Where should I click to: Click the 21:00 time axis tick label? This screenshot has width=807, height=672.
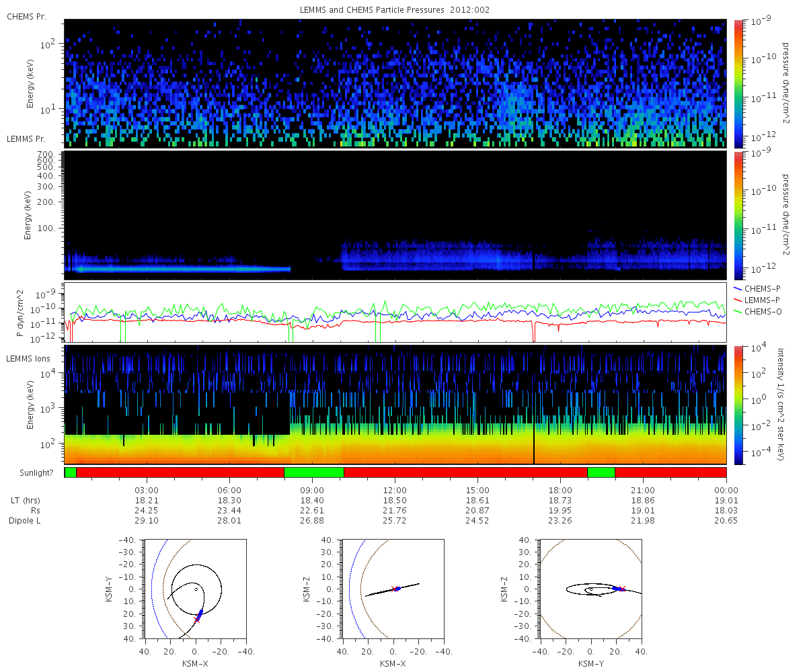click(x=643, y=491)
